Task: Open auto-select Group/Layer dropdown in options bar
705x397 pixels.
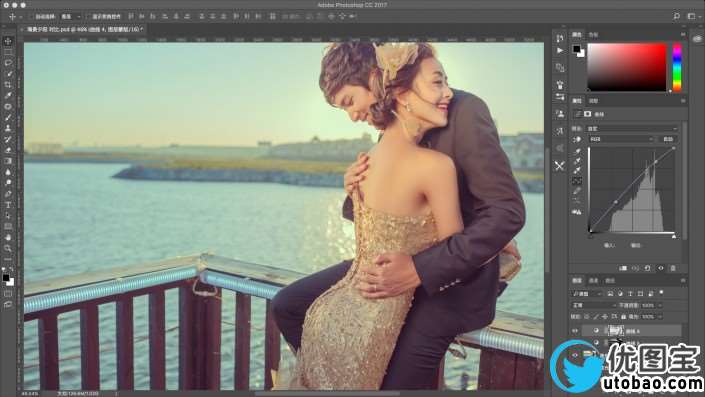Action: coord(71,17)
